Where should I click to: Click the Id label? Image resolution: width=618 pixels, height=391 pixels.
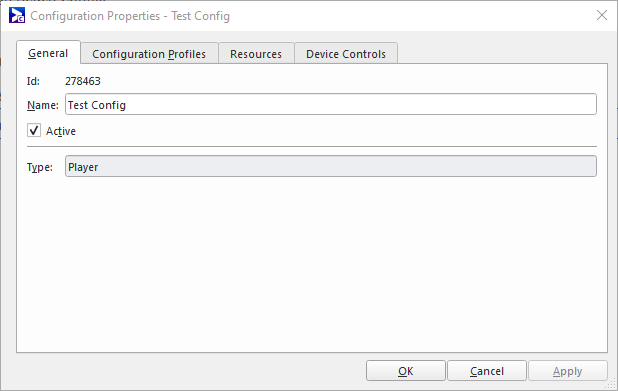pyautogui.click(x=33, y=81)
